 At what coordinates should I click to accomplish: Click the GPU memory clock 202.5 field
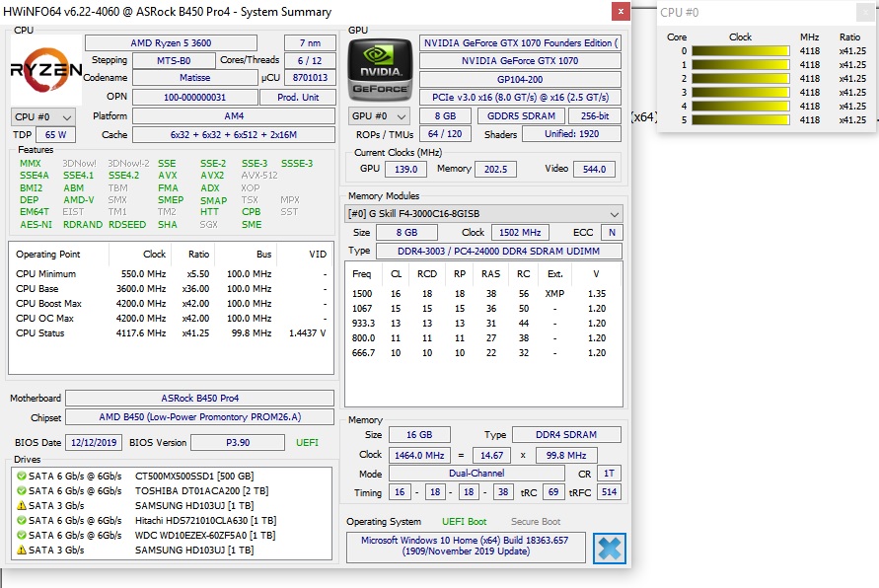tap(495, 170)
